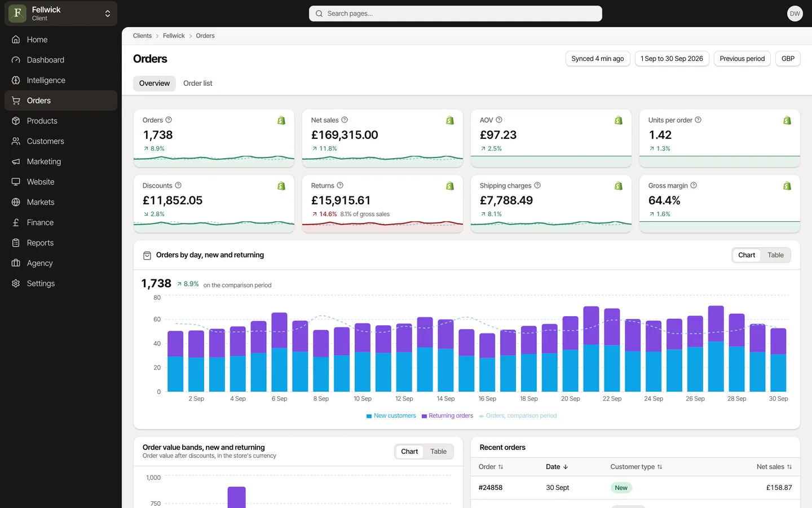
Task: Click the Home sidebar icon
Action: coord(16,40)
